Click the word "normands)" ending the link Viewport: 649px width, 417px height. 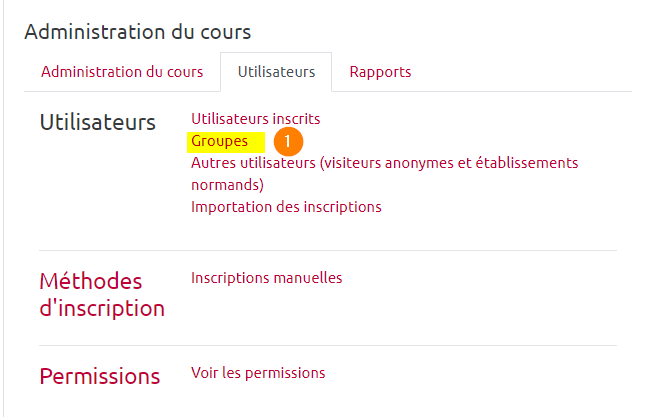coord(227,185)
